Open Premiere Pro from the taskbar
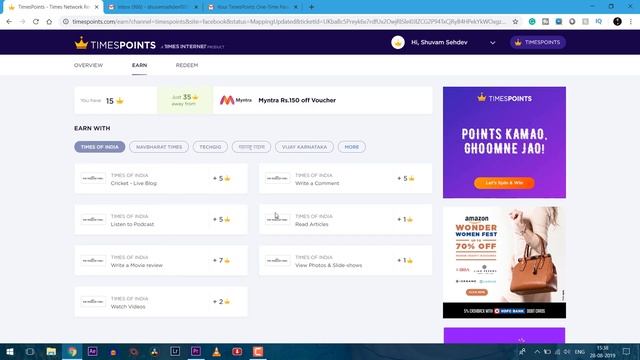The image size is (640, 360). coord(196,352)
